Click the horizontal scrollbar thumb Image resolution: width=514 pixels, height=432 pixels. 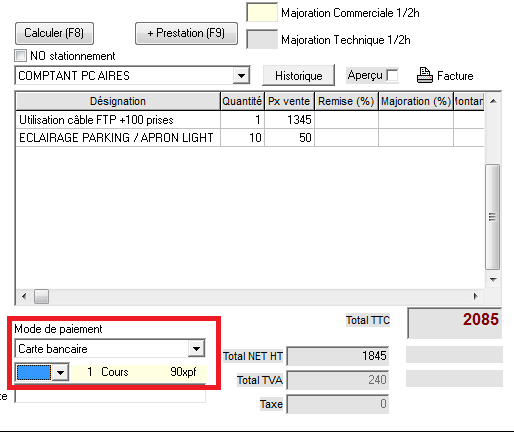pyautogui.click(x=41, y=296)
